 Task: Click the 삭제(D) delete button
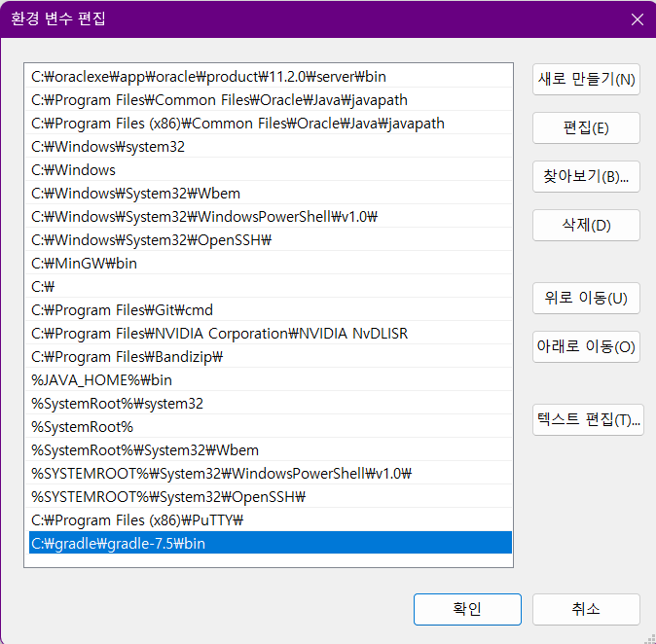586,225
